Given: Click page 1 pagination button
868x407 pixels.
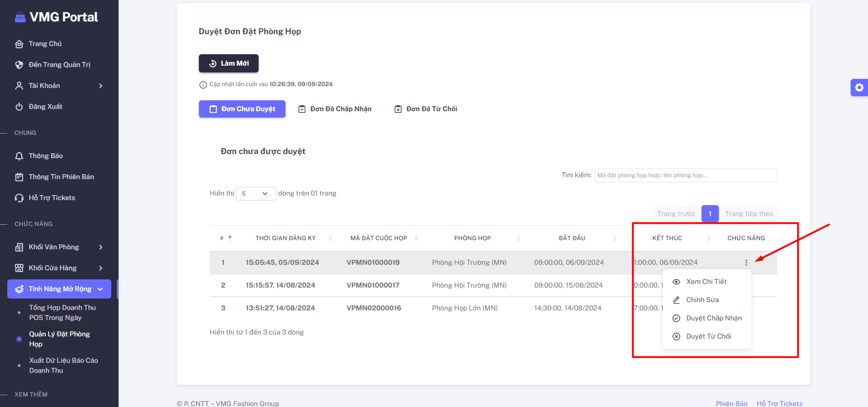Looking at the screenshot, I should pyautogui.click(x=710, y=214).
